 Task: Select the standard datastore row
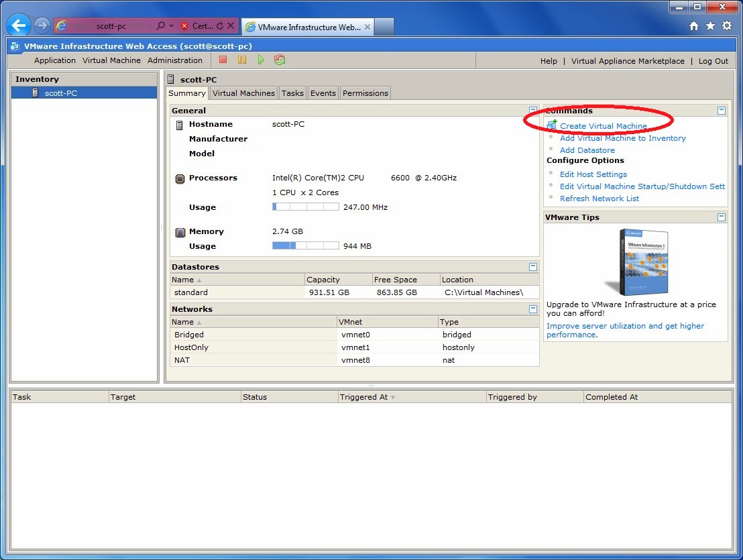click(x=355, y=292)
